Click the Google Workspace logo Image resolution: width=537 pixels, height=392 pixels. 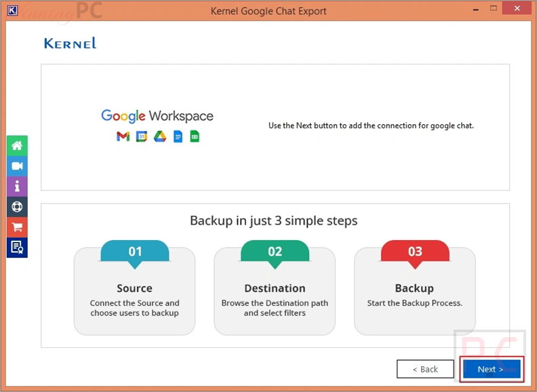[x=157, y=116]
